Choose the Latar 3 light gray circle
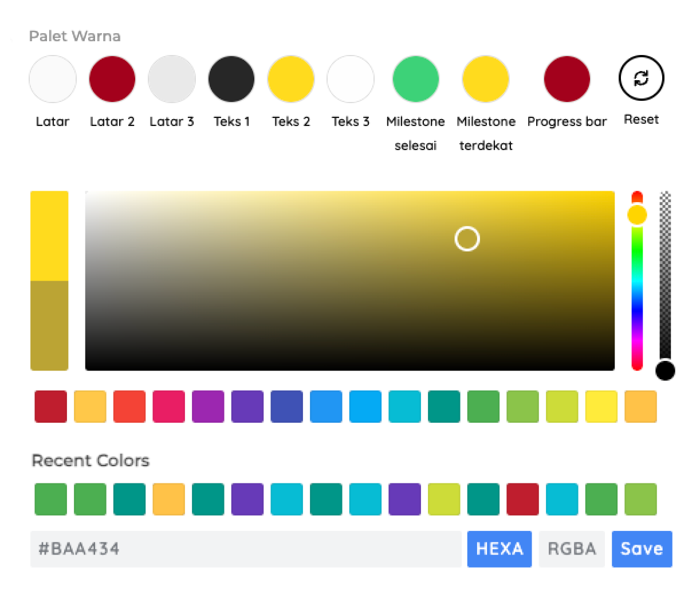The height and width of the screenshot is (598, 700). (x=172, y=79)
